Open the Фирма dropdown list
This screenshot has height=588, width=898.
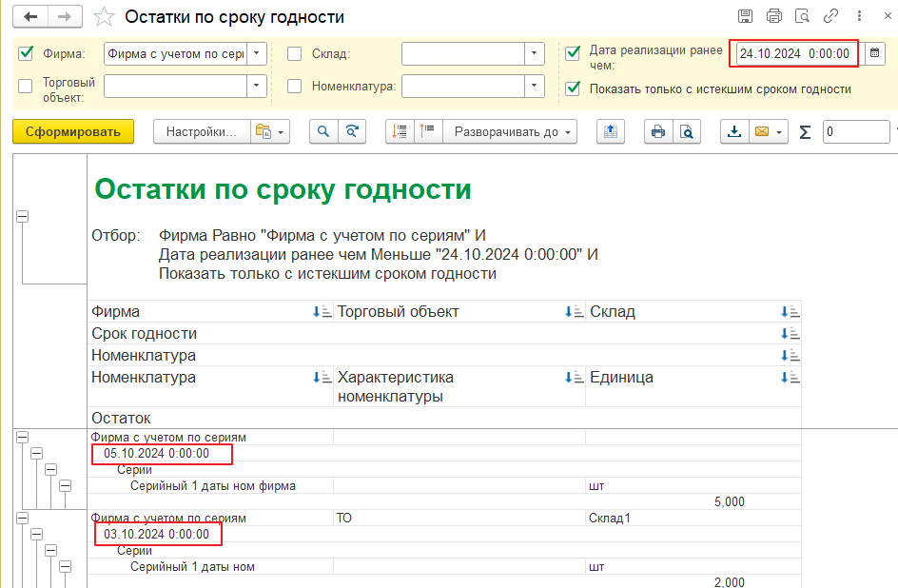point(257,54)
